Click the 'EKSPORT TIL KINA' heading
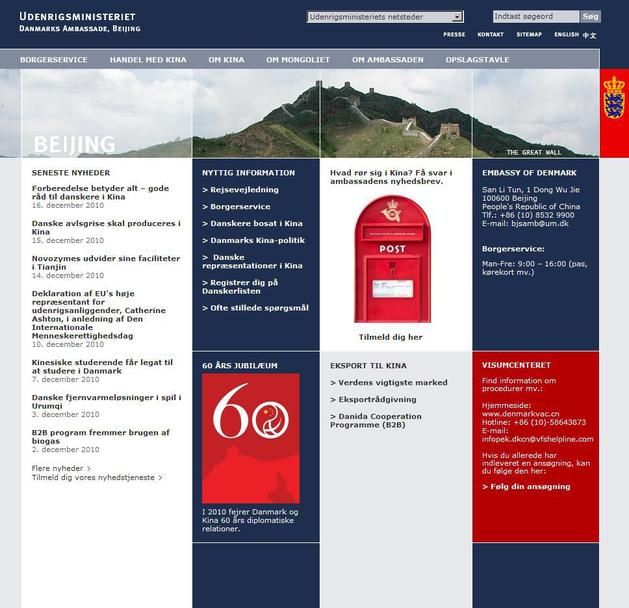 (368, 366)
